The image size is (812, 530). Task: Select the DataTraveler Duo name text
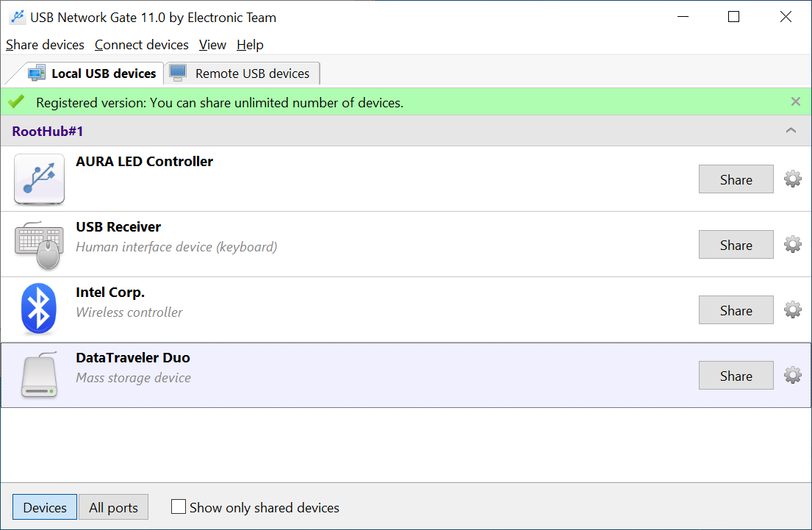coord(133,358)
